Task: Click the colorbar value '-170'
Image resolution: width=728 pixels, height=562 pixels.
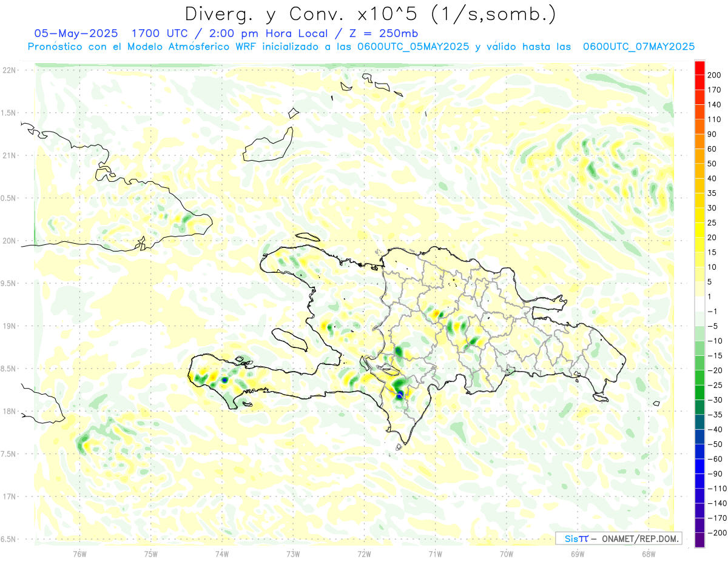Action: [718, 518]
